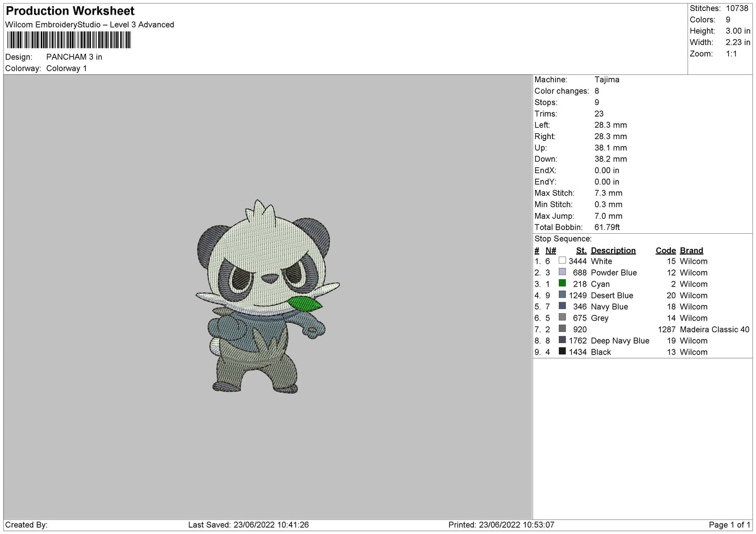Viewport: 756px width, 534px height.
Task: Click the Width value 2.23 in
Action: [x=738, y=42]
